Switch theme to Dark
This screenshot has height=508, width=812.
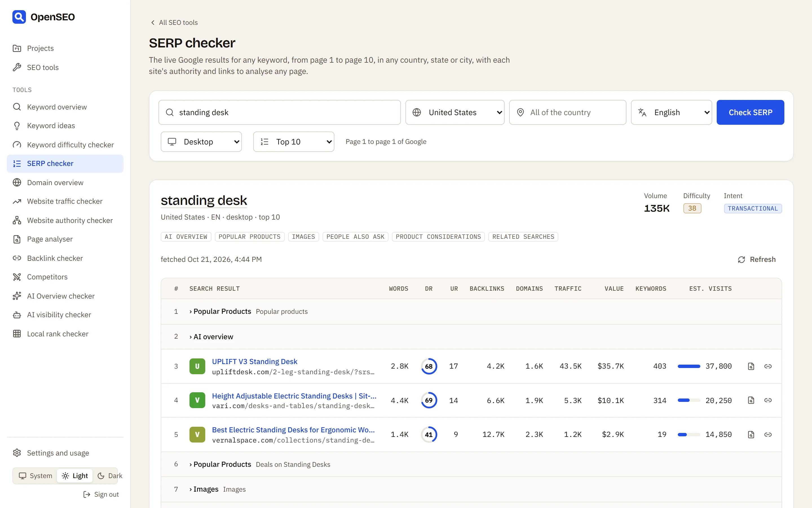[x=110, y=476]
